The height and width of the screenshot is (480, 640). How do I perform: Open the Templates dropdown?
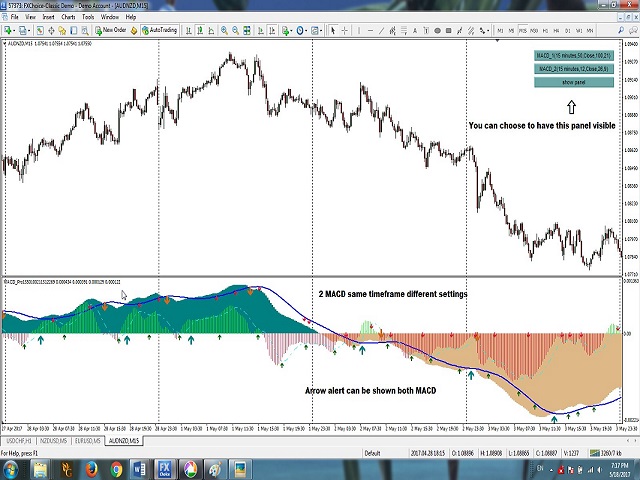pos(316,30)
